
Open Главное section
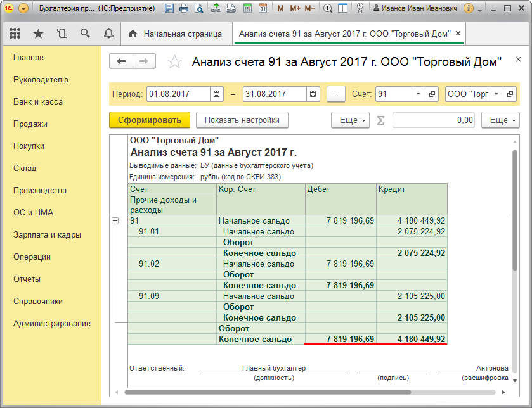tap(29, 57)
